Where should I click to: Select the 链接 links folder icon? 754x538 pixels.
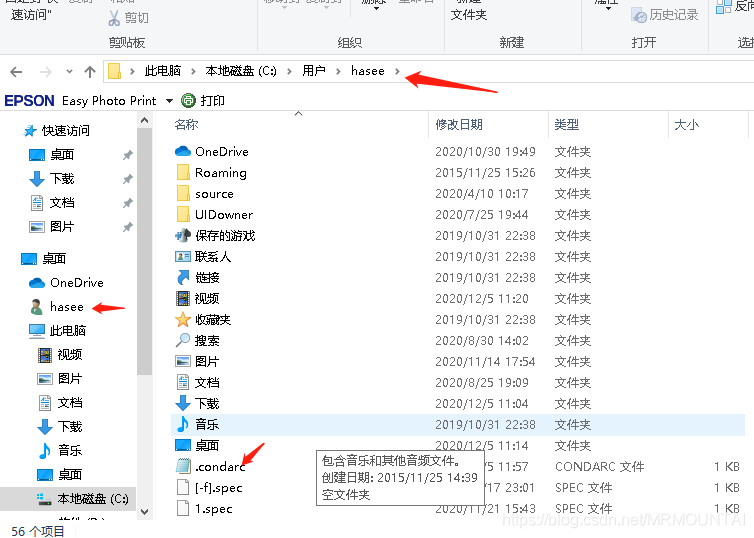tap(183, 277)
